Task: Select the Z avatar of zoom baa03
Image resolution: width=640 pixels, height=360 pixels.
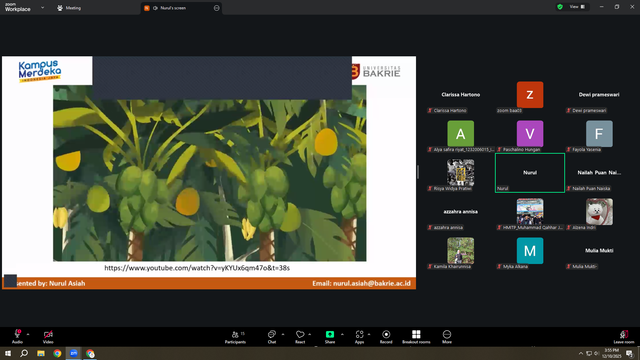Action: pos(530,95)
